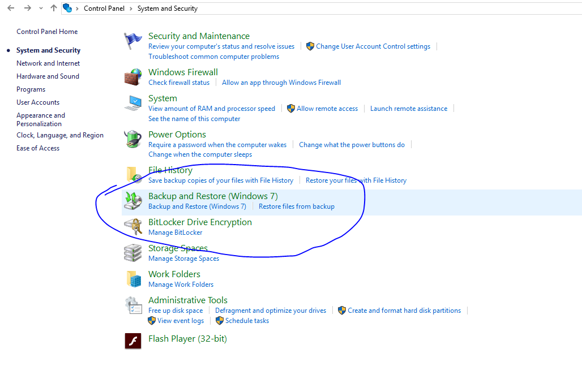582x392 pixels.
Task: Click the Storage Spaces drives icon
Action: pyautogui.click(x=133, y=252)
